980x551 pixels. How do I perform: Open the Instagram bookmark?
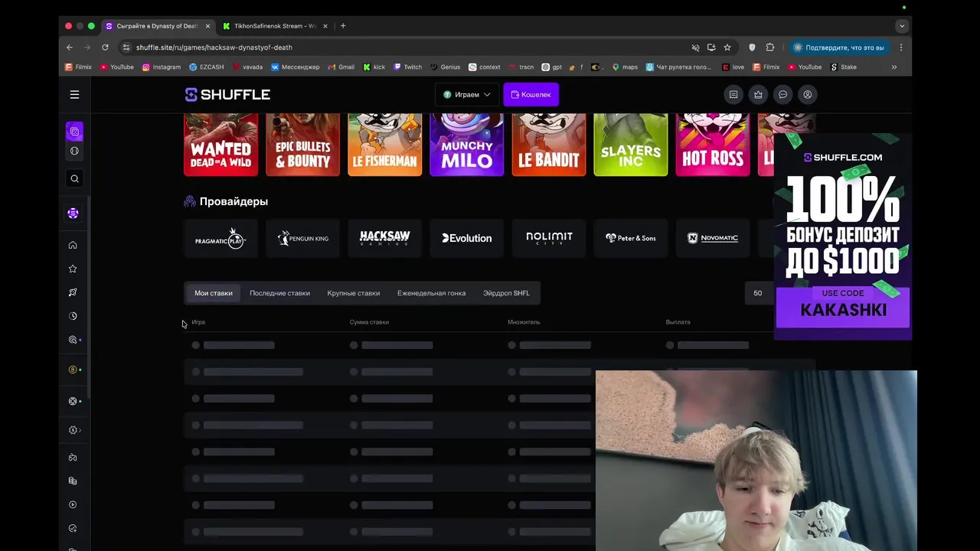(x=162, y=67)
